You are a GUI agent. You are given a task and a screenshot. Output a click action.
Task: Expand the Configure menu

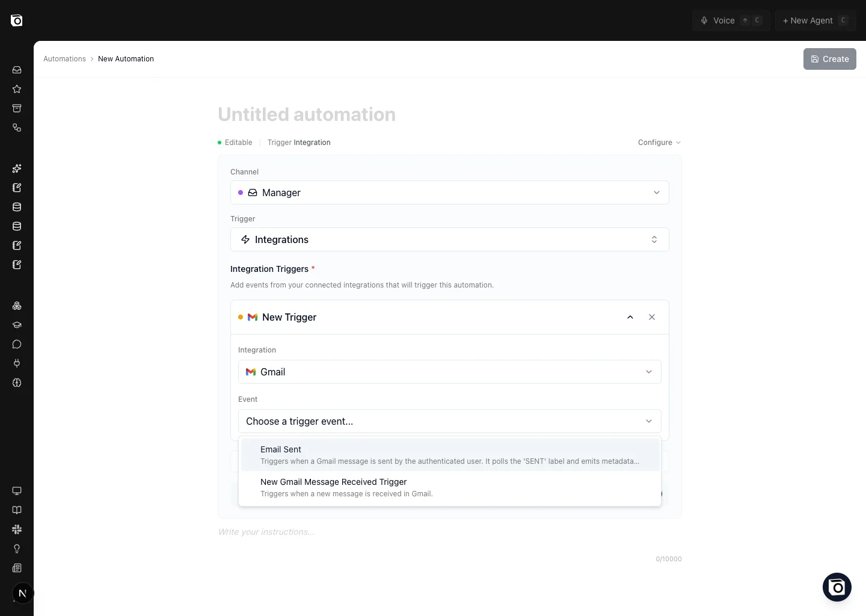coord(660,143)
